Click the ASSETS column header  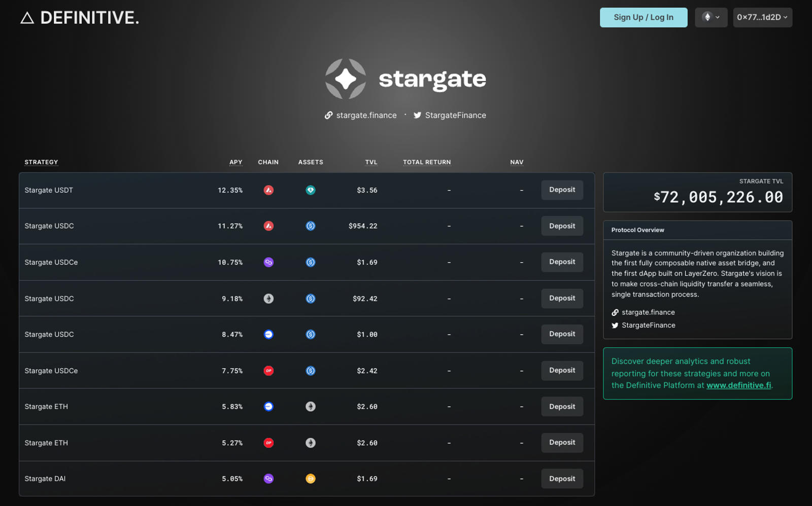point(311,162)
